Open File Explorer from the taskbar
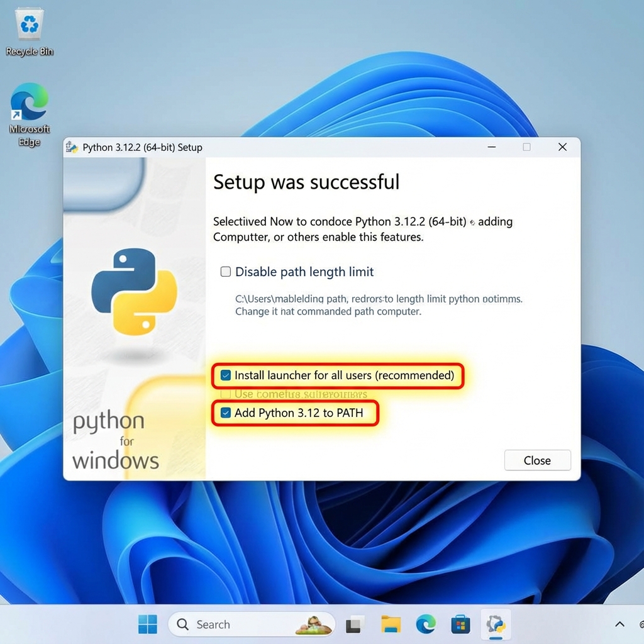Image resolution: width=644 pixels, height=644 pixels. tap(391, 625)
